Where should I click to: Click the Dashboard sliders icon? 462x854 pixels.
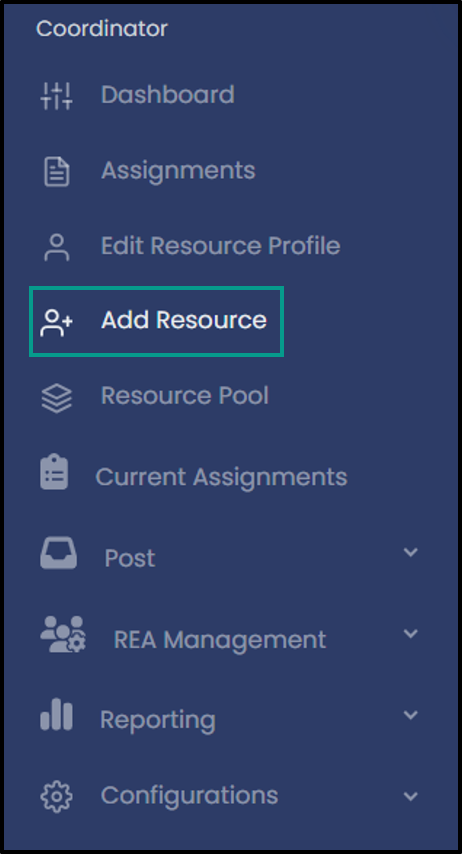point(57,96)
